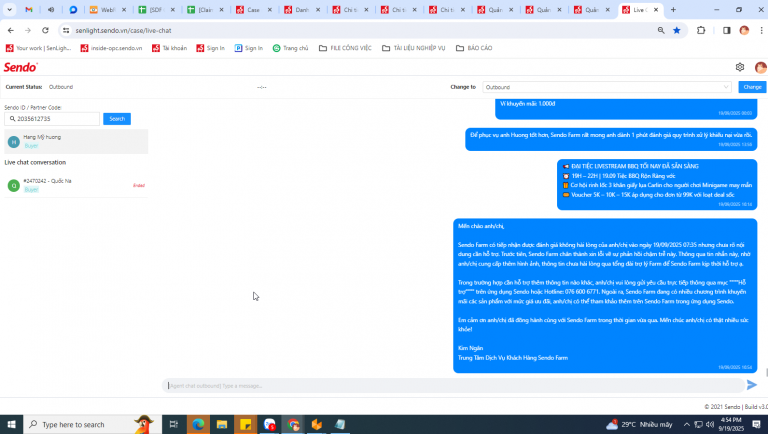Open the settings gear icon
The width and height of the screenshot is (768, 434).
(740, 67)
